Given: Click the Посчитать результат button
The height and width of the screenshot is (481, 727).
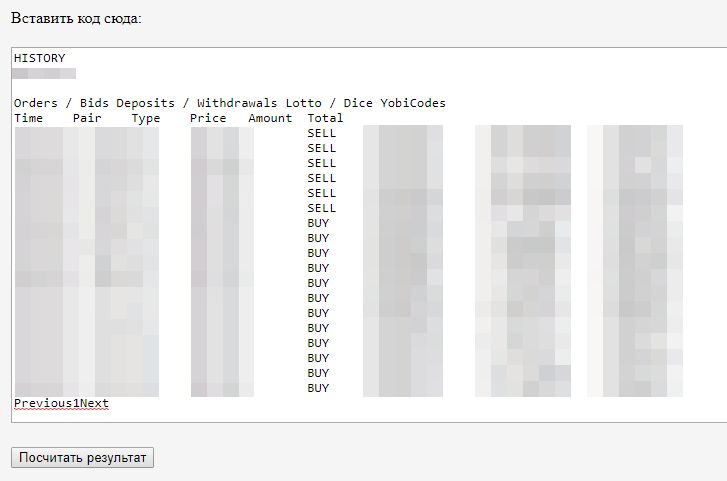Looking at the screenshot, I should [x=83, y=457].
